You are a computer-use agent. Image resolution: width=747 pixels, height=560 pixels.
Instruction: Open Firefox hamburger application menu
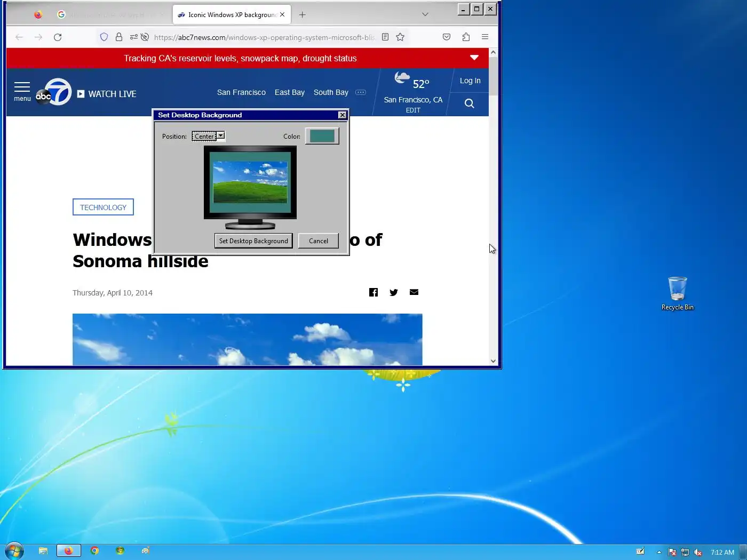[485, 37]
